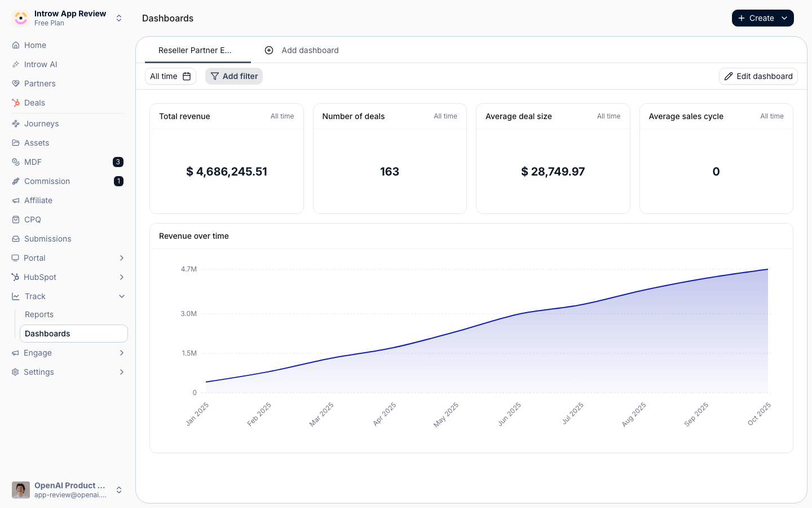Click the Commission icon in sidebar
Viewport: 812px width, 508px height.
16,181
